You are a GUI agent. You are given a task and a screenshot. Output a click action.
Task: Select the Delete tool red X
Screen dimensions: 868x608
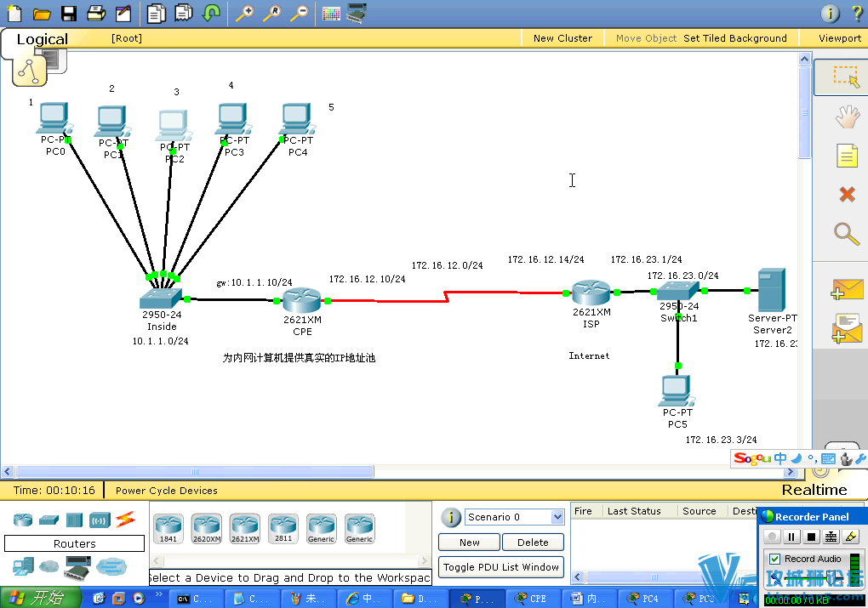point(846,195)
